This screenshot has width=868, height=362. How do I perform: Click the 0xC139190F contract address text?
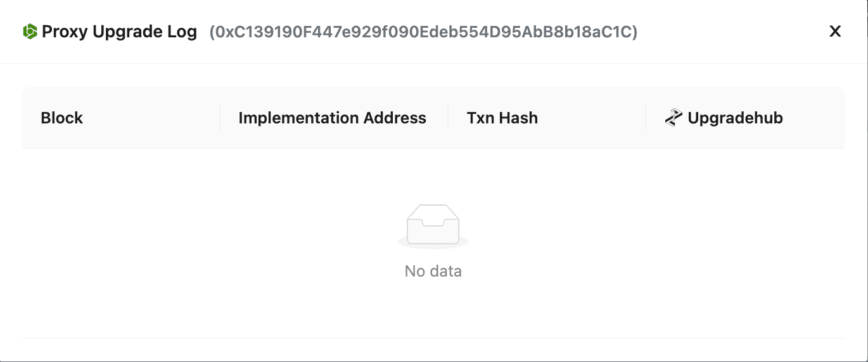coord(423,32)
